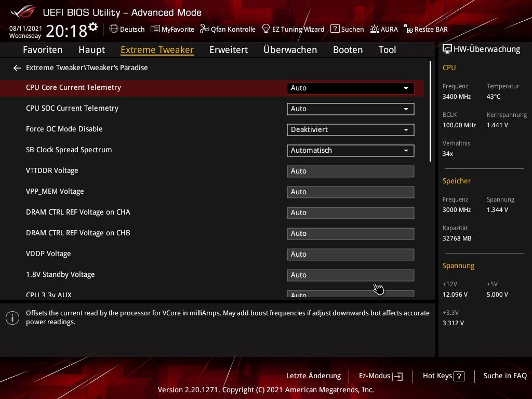Open SB Clock Spread Spectrum dropdown
Image resolution: width=532 pixels, height=399 pixels.
click(x=351, y=150)
